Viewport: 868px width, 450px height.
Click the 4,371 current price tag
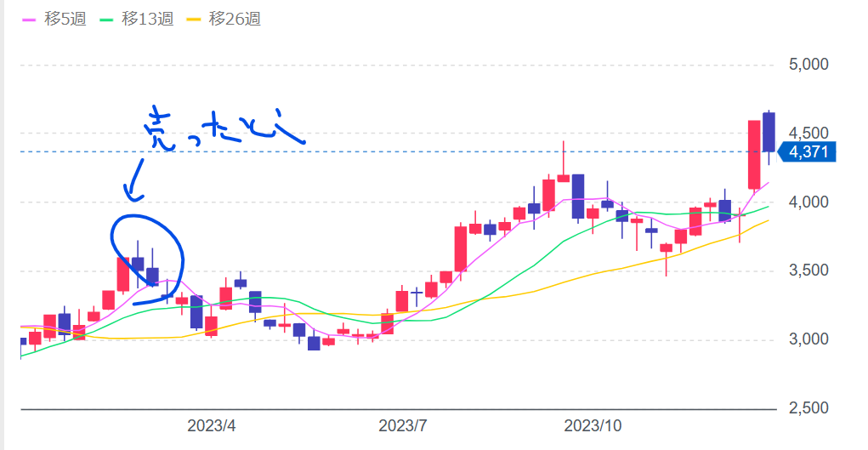807,151
